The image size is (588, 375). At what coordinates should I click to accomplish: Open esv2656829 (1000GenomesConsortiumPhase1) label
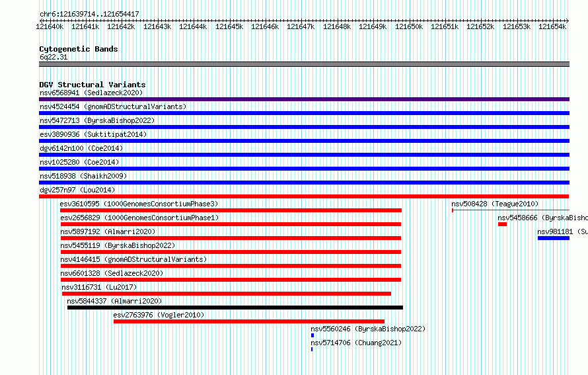(139, 218)
